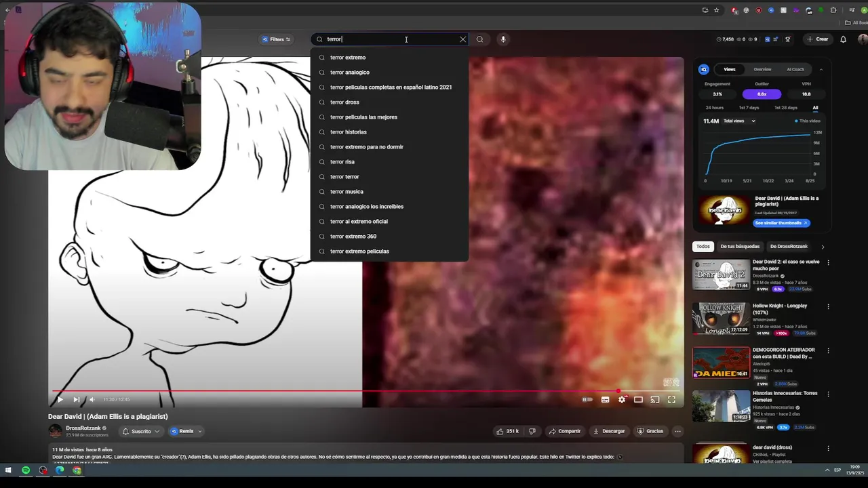
Task: Open the vidIQ Filters button
Action: click(276, 39)
